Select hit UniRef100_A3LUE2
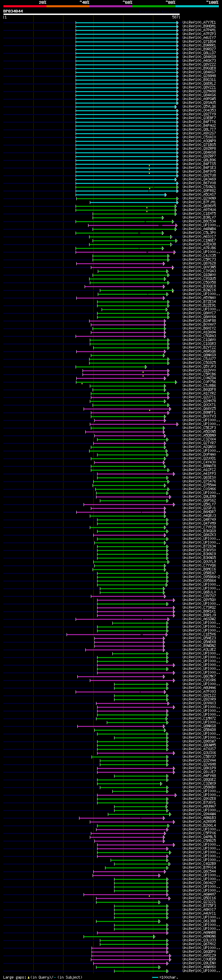The height and width of the screenshot is (980, 222). click(x=199, y=650)
